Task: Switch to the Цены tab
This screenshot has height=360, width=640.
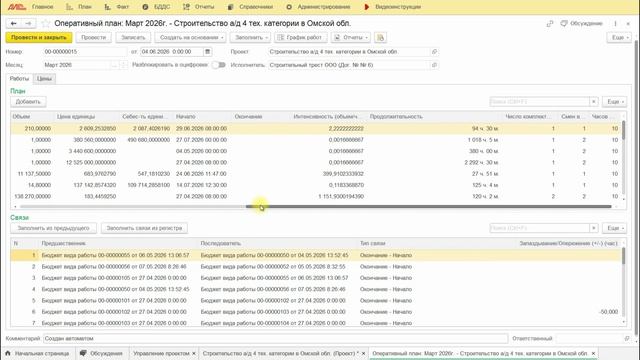Action: (44, 78)
